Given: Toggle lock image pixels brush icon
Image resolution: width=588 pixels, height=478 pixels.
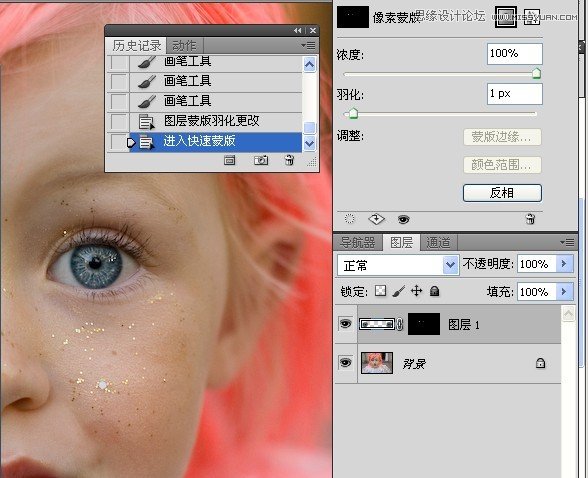Looking at the screenshot, I should 399,291.
